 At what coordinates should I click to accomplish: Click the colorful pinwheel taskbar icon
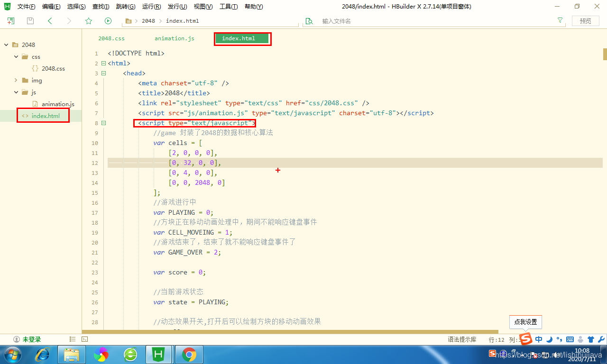coord(101,355)
